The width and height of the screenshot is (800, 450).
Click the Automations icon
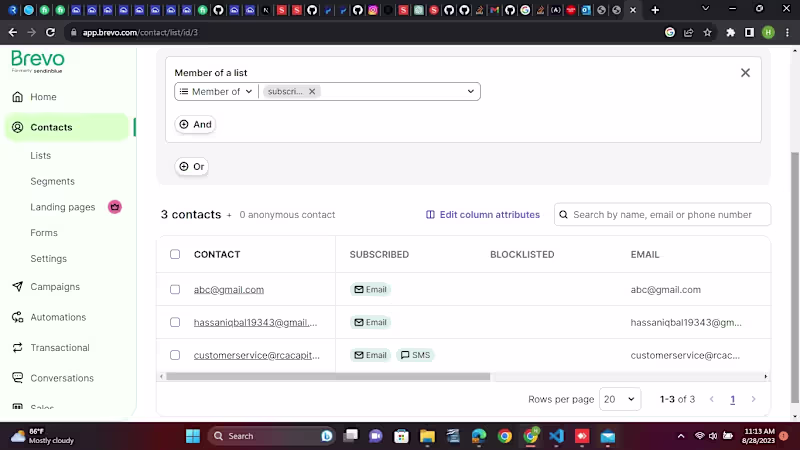tap(17, 317)
